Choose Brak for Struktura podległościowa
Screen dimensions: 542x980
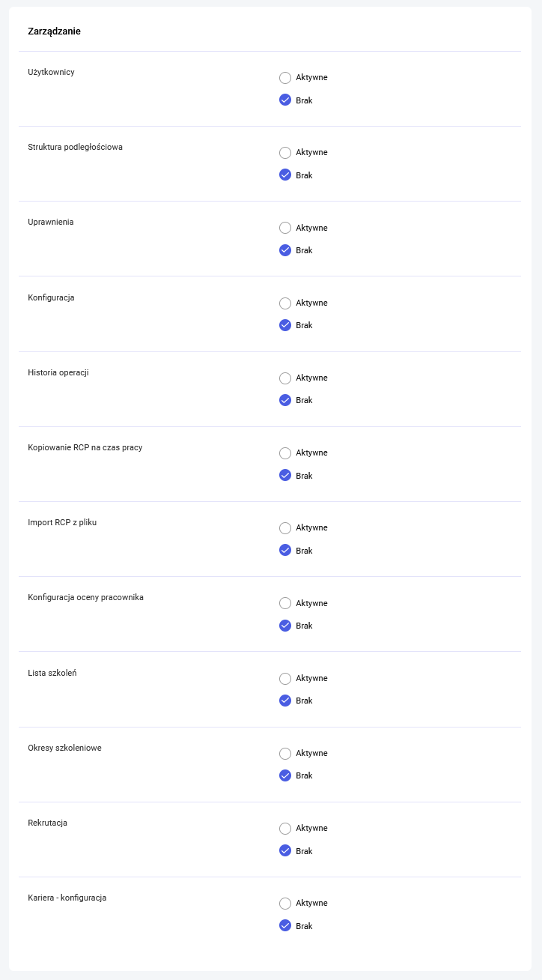click(285, 175)
